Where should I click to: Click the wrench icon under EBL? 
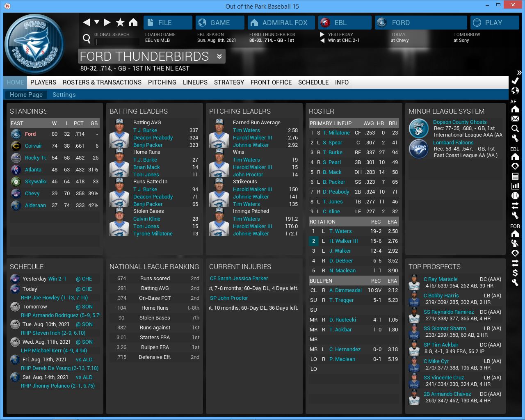pyautogui.click(x=515, y=215)
